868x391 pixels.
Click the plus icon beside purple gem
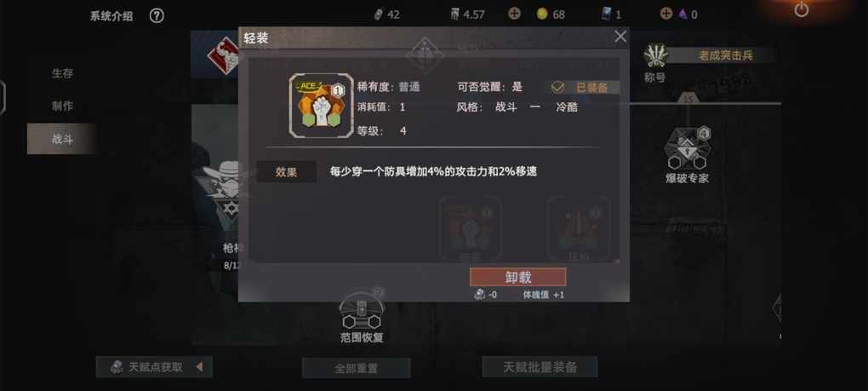pyautogui.click(x=666, y=14)
